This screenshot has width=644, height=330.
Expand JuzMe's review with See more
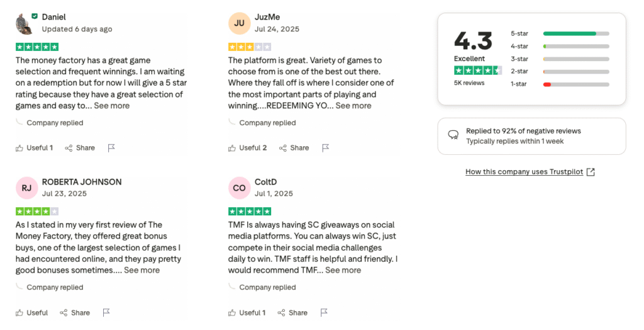(353, 106)
